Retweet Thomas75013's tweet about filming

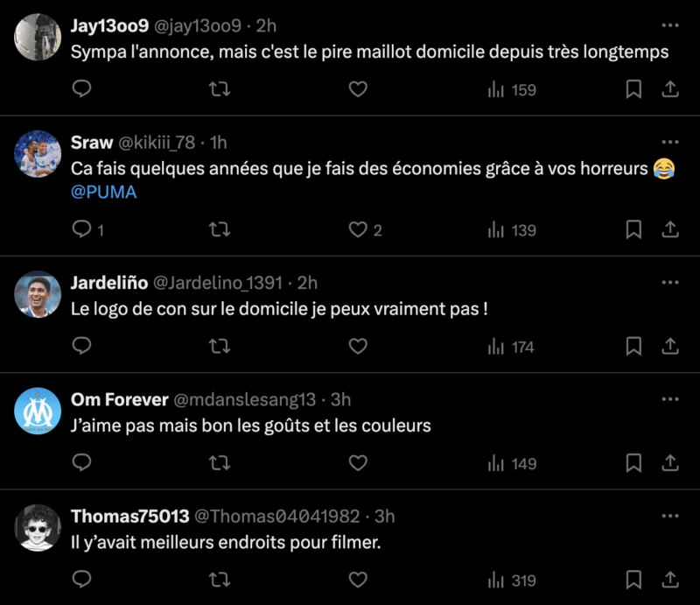click(x=220, y=580)
